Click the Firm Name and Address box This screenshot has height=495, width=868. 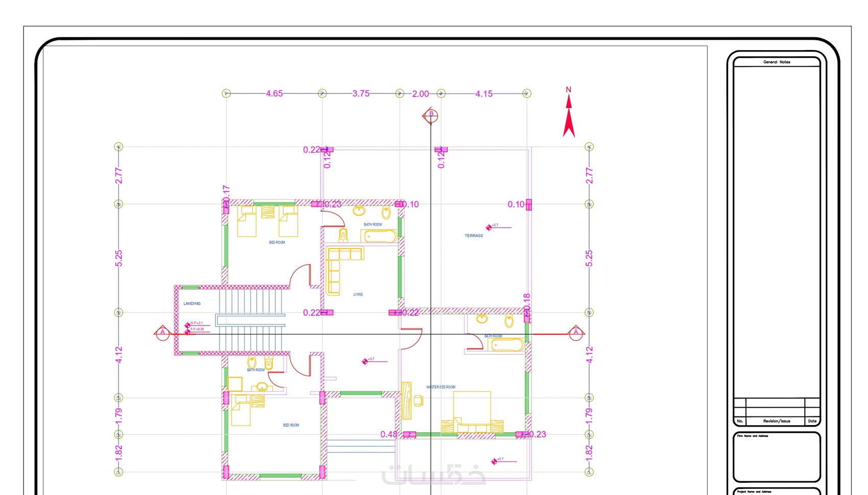(x=777, y=457)
